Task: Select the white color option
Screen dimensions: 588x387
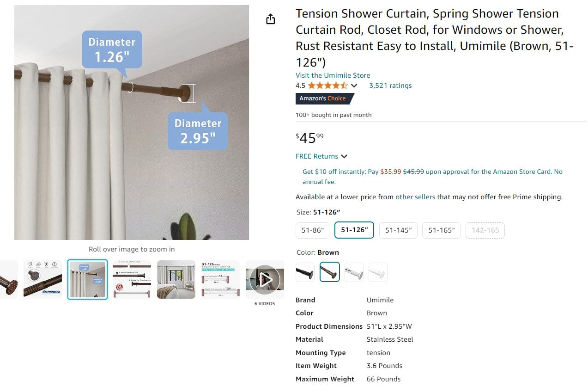Action: click(378, 272)
